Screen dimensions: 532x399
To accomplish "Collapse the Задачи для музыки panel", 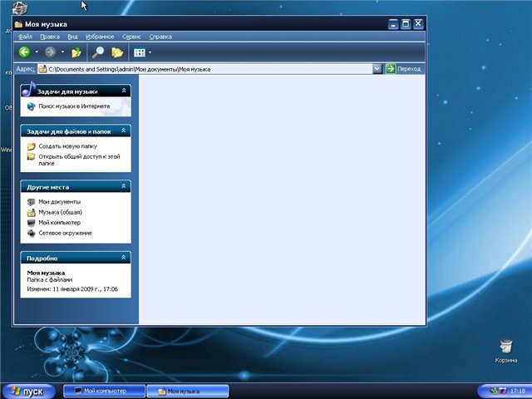I will tap(124, 91).
